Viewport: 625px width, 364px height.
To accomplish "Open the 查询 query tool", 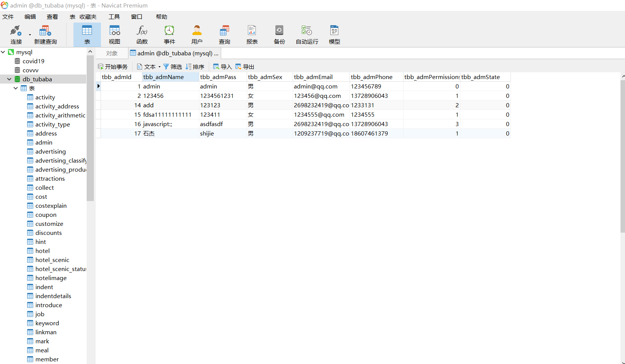I will click(x=225, y=35).
